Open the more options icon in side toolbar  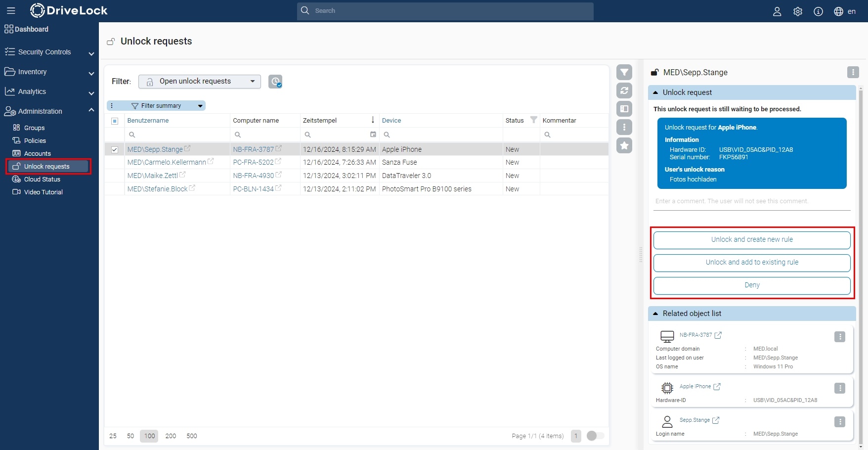pyautogui.click(x=624, y=127)
